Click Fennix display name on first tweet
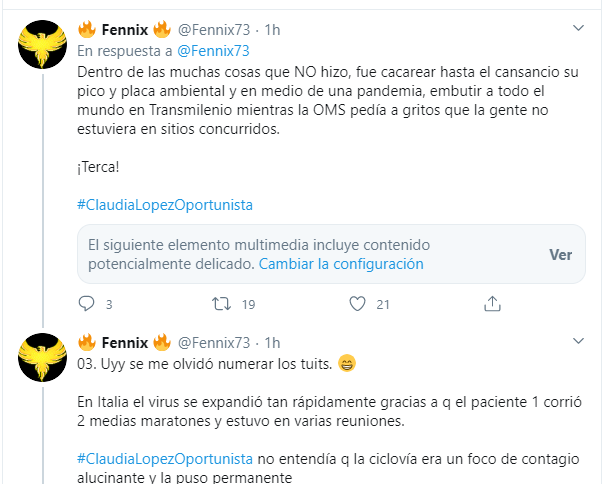 point(125,28)
